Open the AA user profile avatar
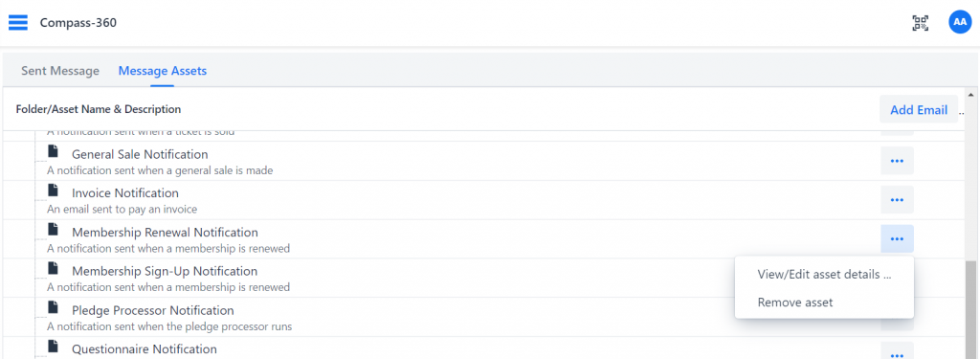 [959, 22]
